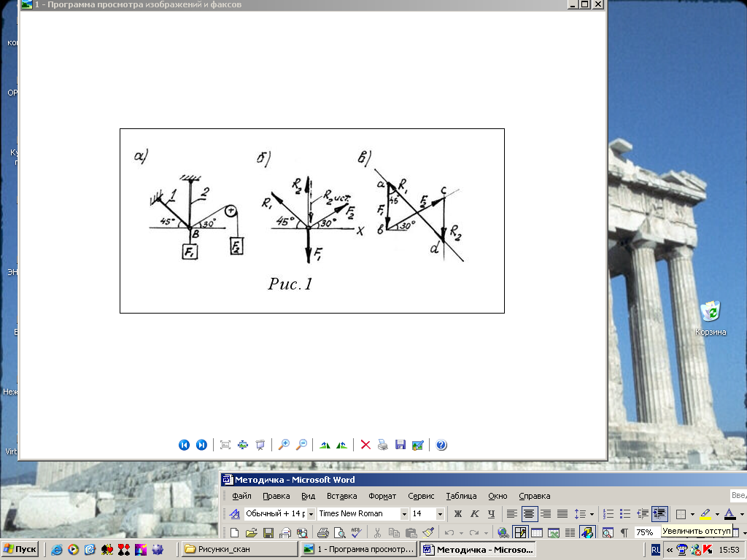Toggle show paragraph marks (¶) in Word
This screenshot has width=747, height=560.
(624, 532)
